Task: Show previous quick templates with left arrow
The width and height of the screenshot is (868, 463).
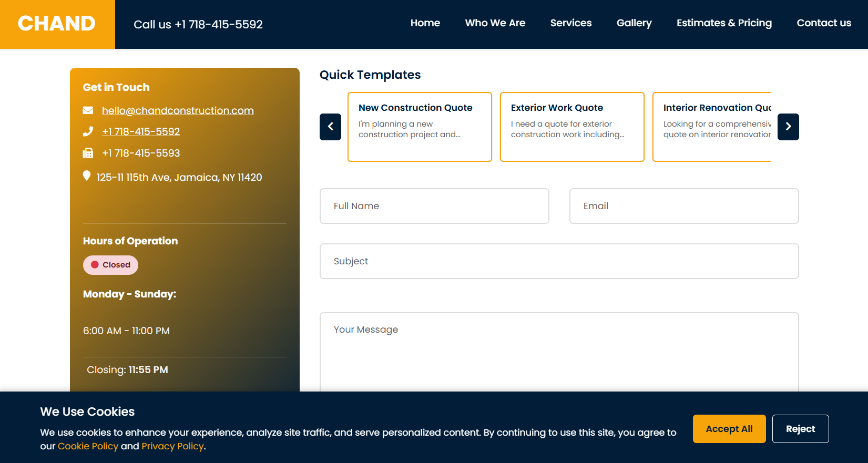Action: tap(330, 127)
